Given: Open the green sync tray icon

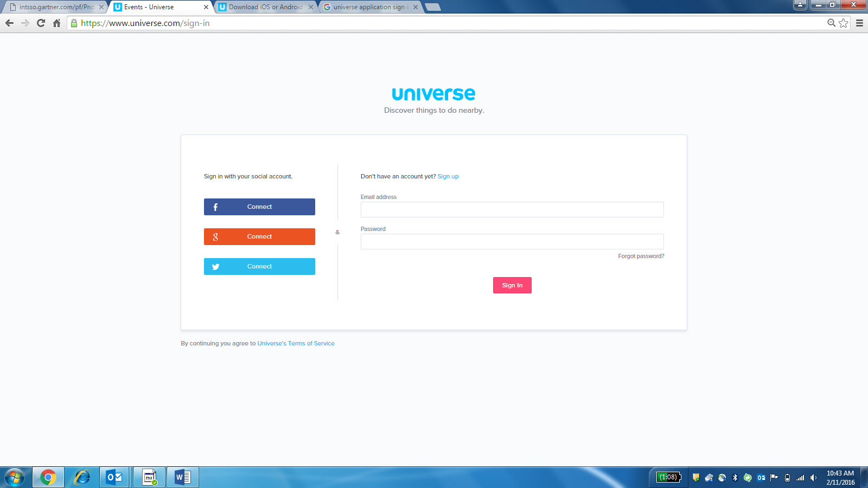Looking at the screenshot, I should [x=748, y=478].
